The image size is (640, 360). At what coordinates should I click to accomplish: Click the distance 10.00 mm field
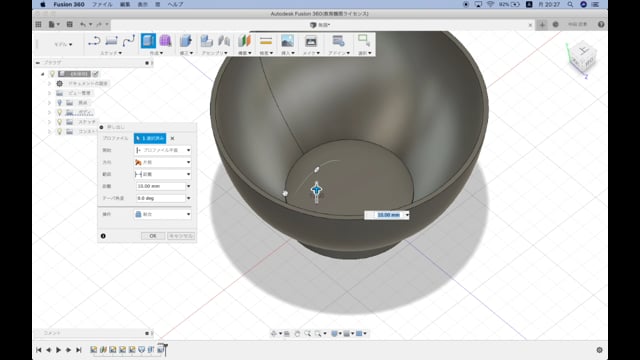[x=160, y=186]
